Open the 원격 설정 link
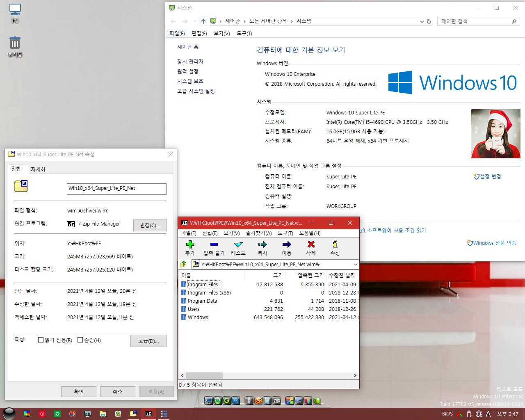525x420 pixels. point(188,71)
